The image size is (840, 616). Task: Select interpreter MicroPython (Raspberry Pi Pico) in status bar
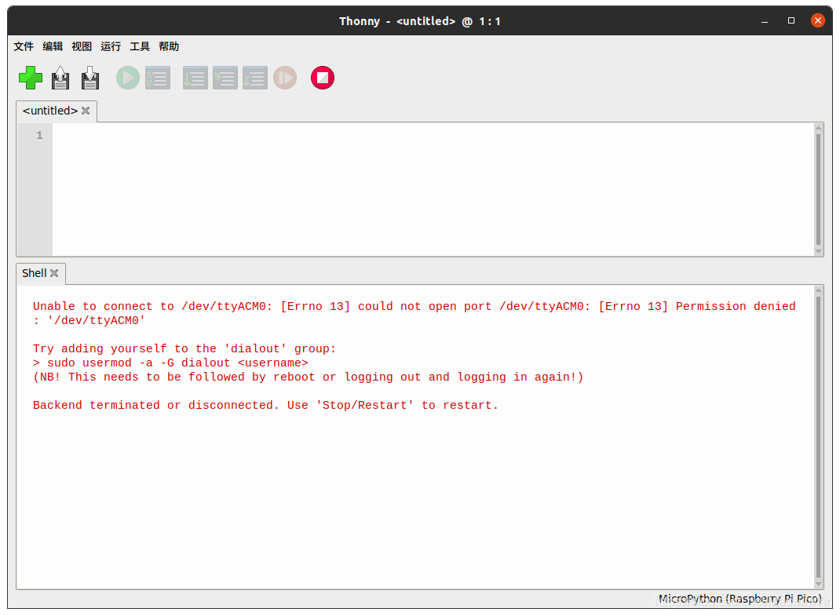740,599
